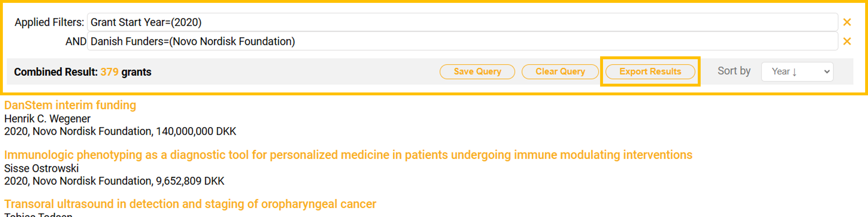Viewport: 868px width, 217px height.
Task: Open the Sort by Year dropdown
Action: point(797,71)
